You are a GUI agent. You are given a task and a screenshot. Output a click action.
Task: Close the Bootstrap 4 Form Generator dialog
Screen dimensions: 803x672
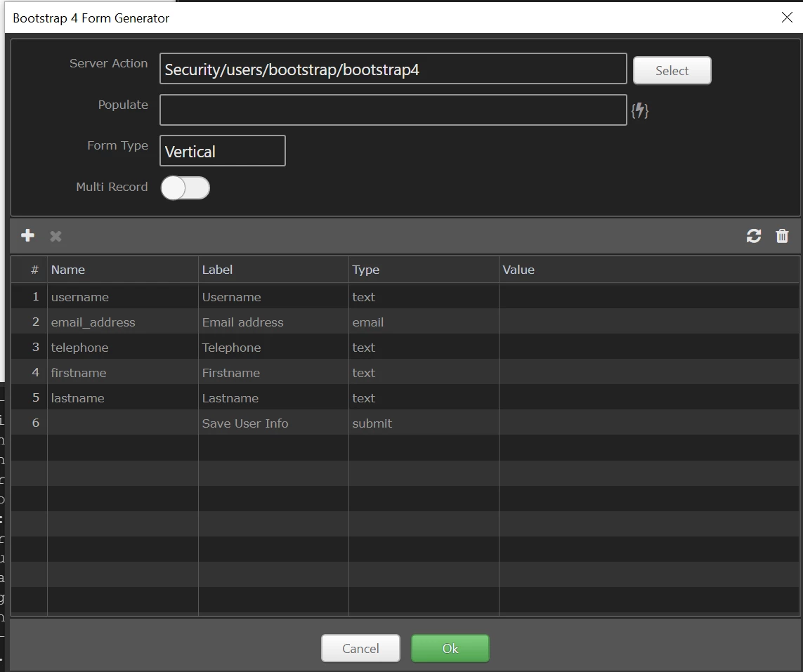[787, 18]
